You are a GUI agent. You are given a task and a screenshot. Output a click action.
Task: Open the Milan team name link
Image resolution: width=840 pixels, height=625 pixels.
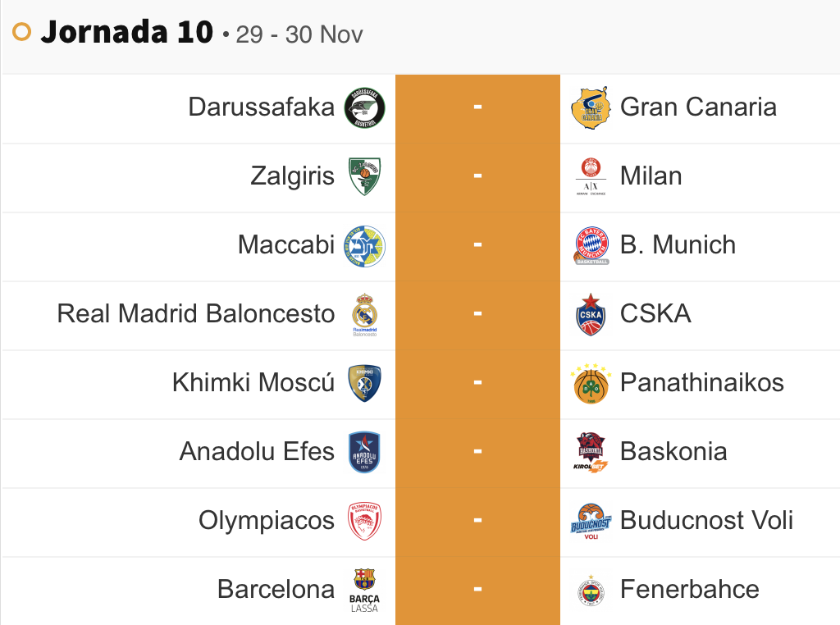(x=651, y=176)
